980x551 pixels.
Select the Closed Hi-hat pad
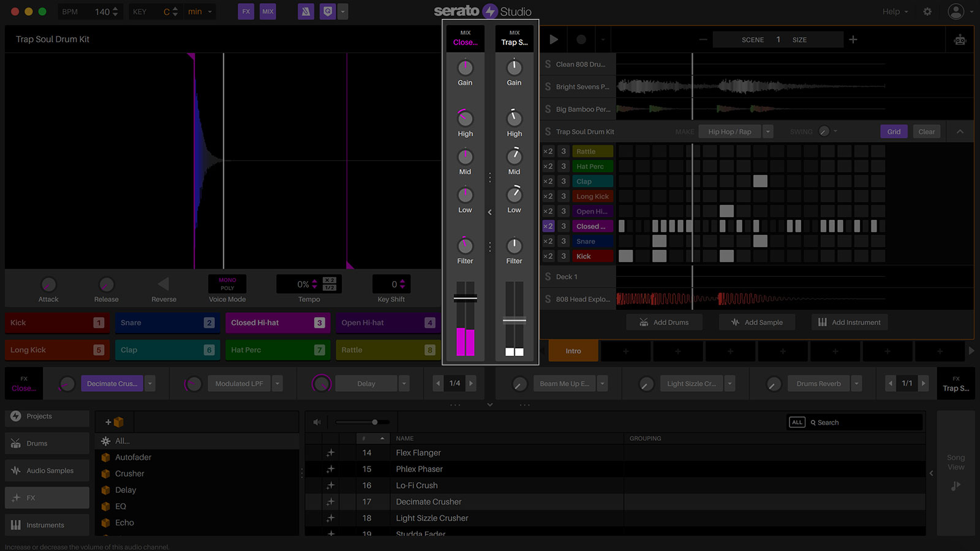pos(277,323)
